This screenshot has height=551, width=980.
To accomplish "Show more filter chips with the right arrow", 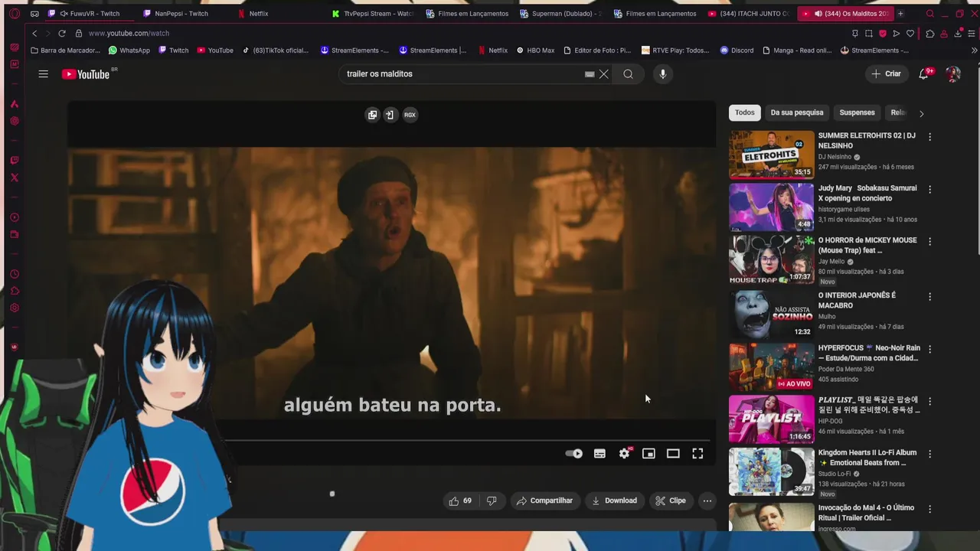I will 921,113.
